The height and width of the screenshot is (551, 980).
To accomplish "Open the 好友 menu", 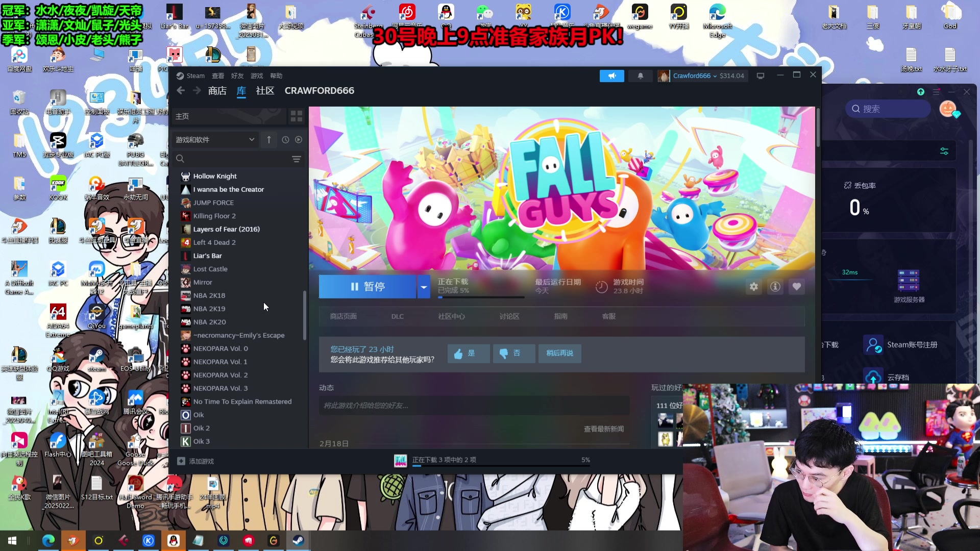I will click(237, 76).
